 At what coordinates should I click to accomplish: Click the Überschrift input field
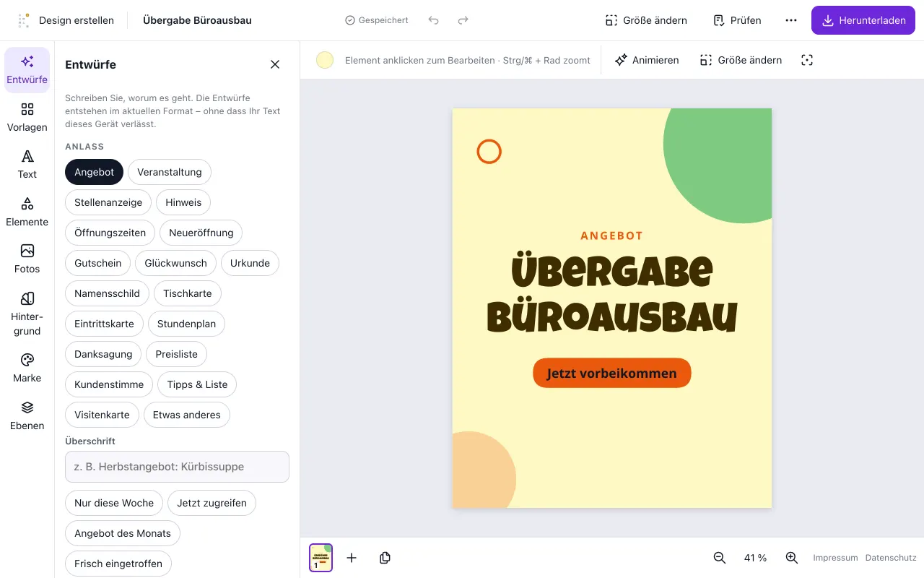tap(177, 467)
